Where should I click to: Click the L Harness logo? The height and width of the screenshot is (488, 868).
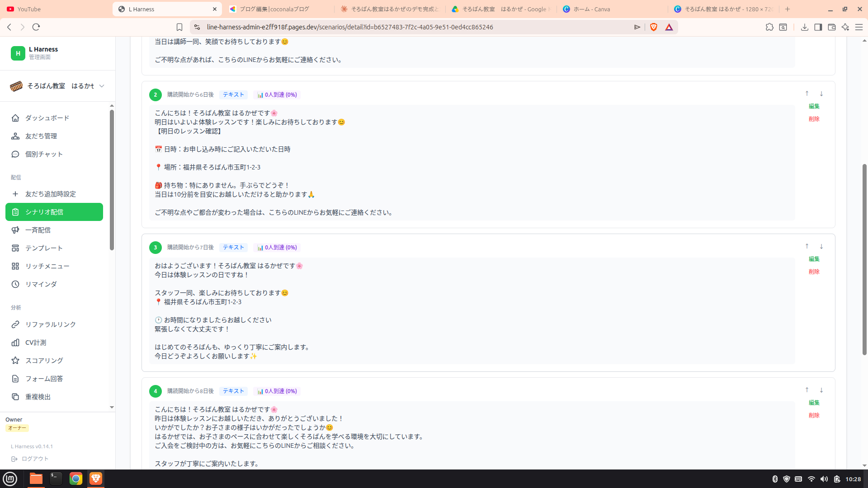(x=18, y=53)
